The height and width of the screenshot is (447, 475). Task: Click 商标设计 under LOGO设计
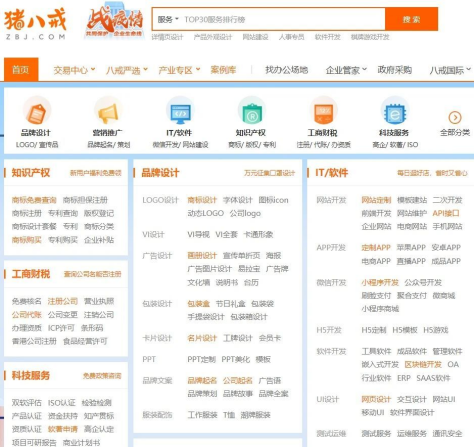point(202,200)
